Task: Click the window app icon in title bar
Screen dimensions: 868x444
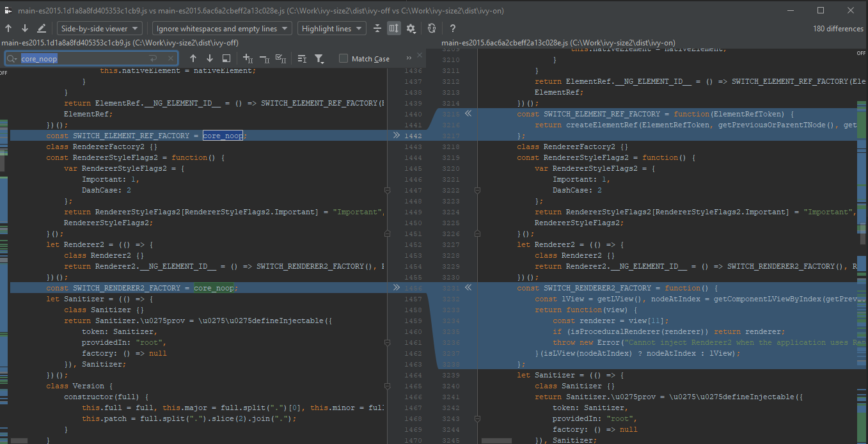Action: point(8,10)
